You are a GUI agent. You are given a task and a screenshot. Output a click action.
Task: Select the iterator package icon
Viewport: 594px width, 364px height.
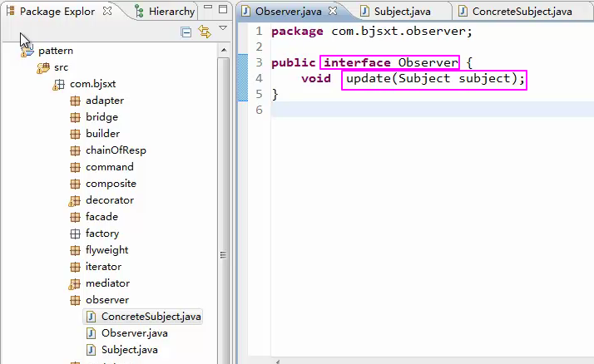(x=76, y=267)
